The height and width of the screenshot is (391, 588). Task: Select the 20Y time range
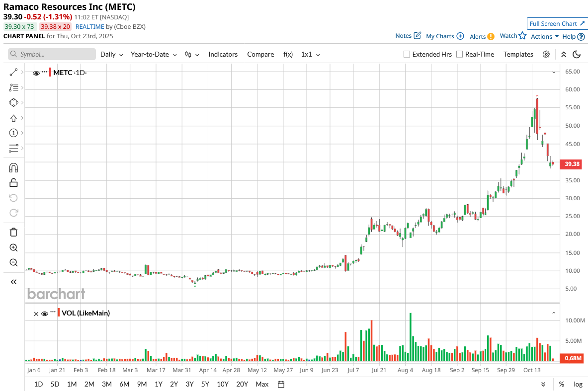[x=242, y=384]
